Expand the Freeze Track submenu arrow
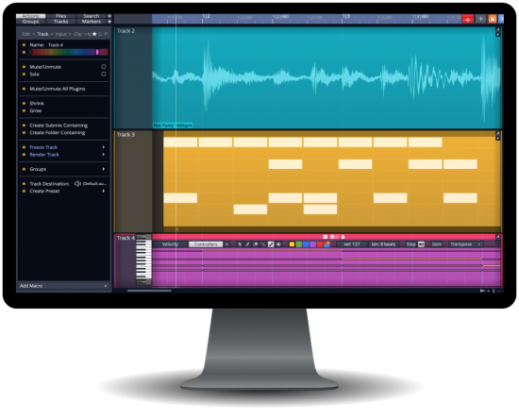Screen dimensions: 519x420 pyautogui.click(x=104, y=147)
